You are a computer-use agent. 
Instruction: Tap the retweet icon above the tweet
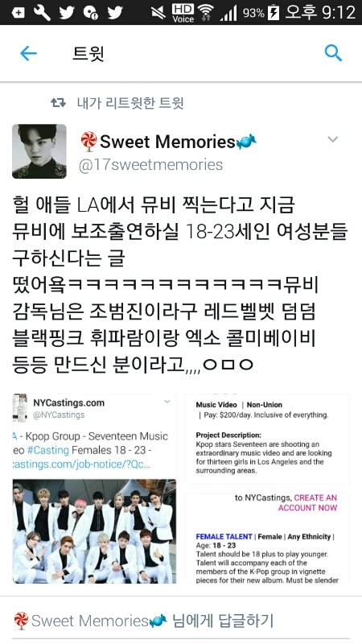[58, 103]
